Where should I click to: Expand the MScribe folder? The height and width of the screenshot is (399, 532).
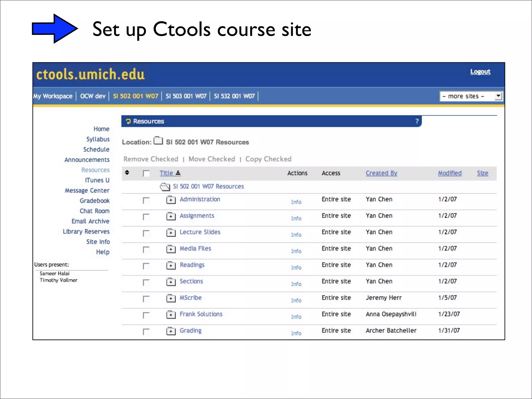click(x=171, y=298)
